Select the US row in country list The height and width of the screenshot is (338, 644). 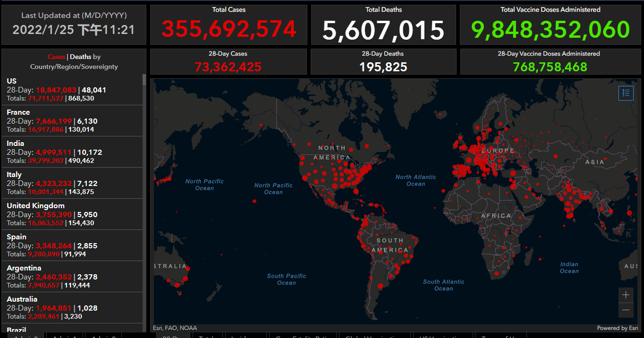72,90
